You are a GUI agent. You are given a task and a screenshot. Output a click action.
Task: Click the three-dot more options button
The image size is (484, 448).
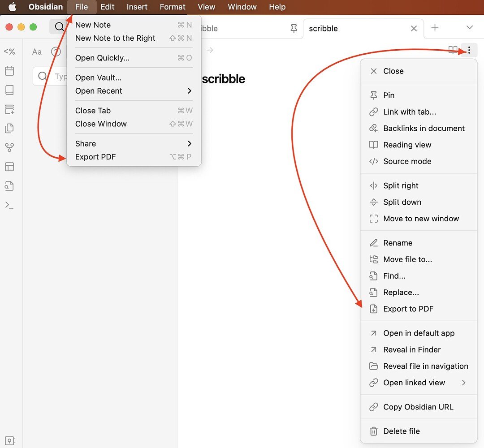(x=469, y=50)
